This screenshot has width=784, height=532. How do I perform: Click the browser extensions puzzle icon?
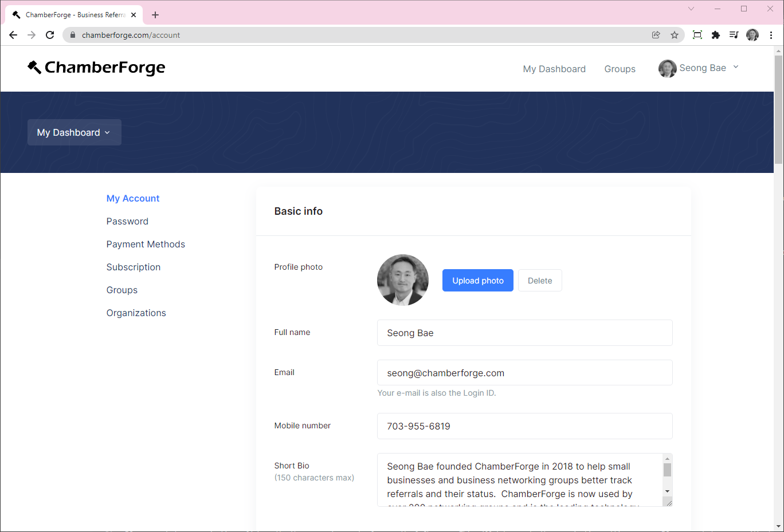[715, 35]
